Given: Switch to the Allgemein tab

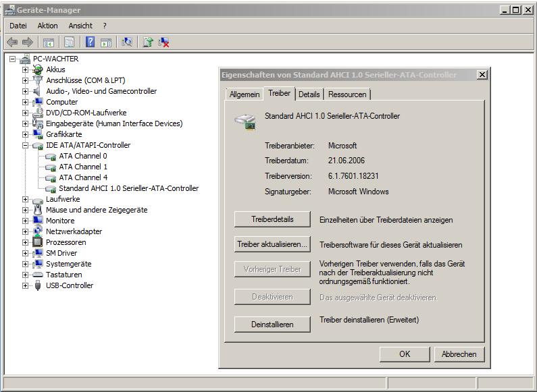Looking at the screenshot, I should 245,94.
